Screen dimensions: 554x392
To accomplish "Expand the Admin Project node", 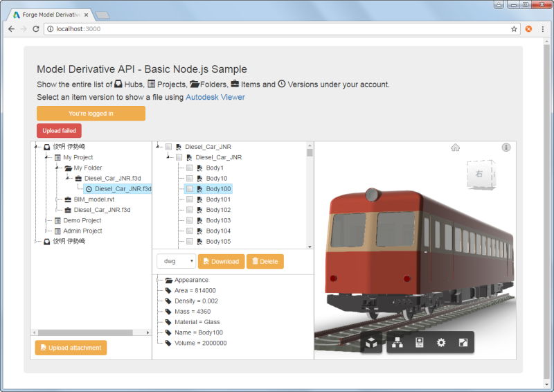I will point(46,231).
